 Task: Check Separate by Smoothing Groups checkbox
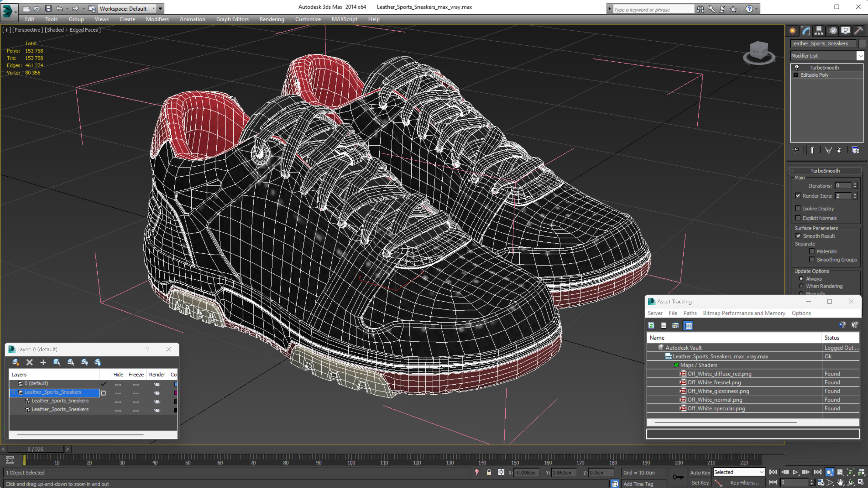pyautogui.click(x=812, y=259)
